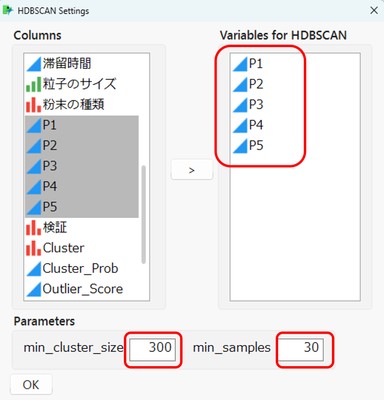Click the red nominal icon beside Cluster

(33, 248)
